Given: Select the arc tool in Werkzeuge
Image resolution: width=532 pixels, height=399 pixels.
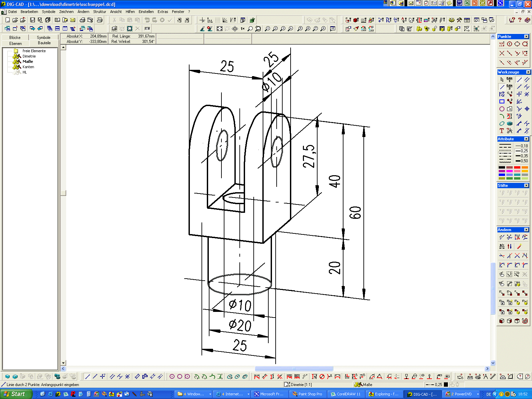Looking at the screenshot, I should tap(502, 116).
